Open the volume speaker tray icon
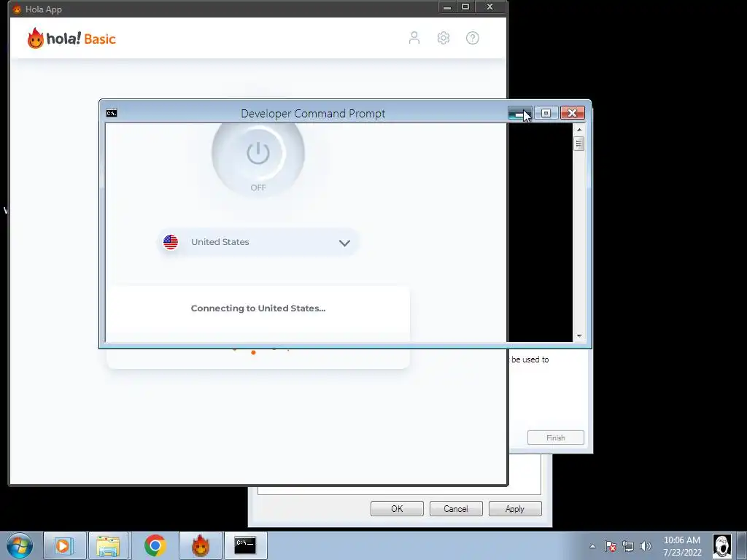The width and height of the screenshot is (747, 560). 646,546
